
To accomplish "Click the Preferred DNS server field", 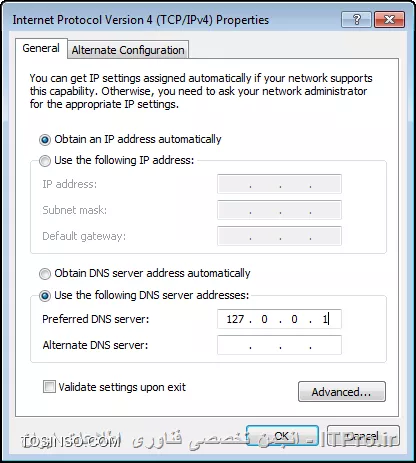I will pos(279,319).
